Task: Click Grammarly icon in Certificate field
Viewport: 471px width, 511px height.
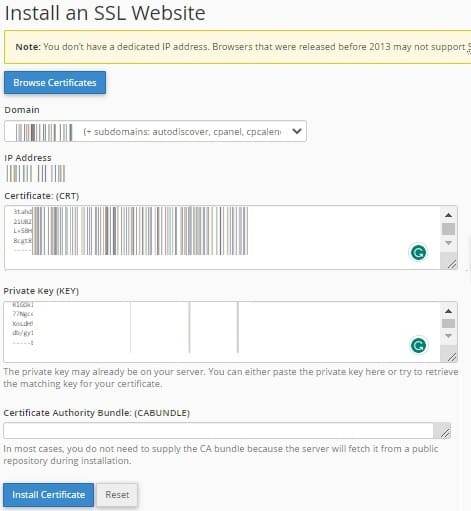Action: tap(418, 252)
